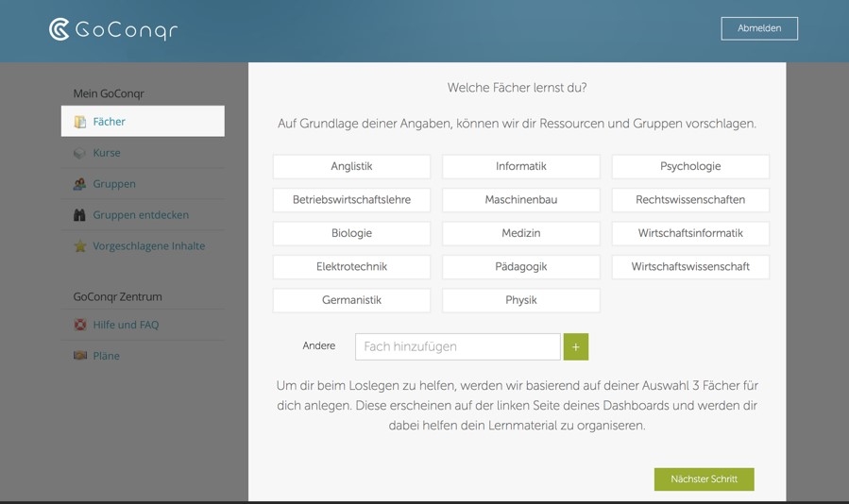This screenshot has width=849, height=504.
Task: Click the Pläne icon in sidebar
Action: 80,356
